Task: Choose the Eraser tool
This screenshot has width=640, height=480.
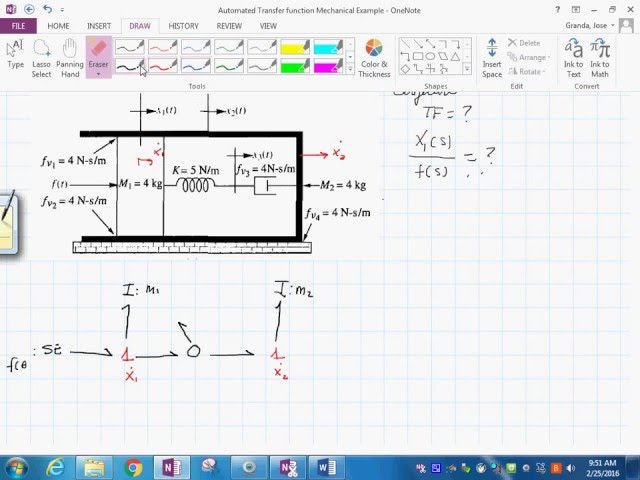Action: click(x=98, y=53)
